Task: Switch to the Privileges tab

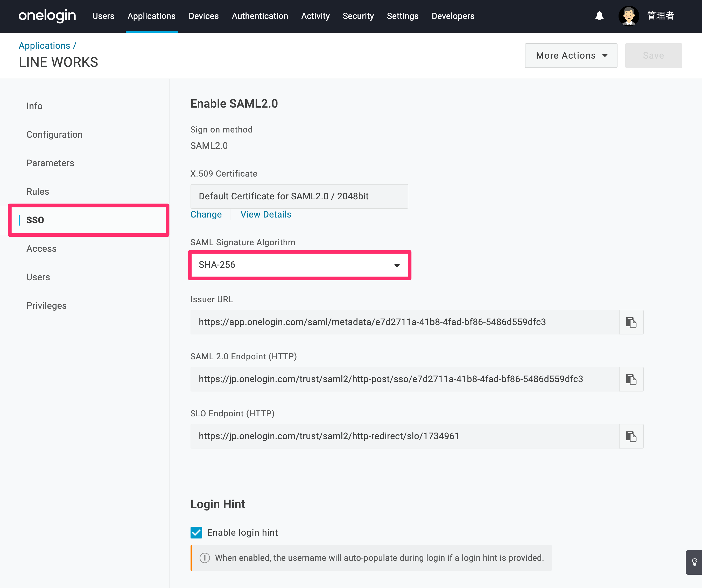Action: 46,305
